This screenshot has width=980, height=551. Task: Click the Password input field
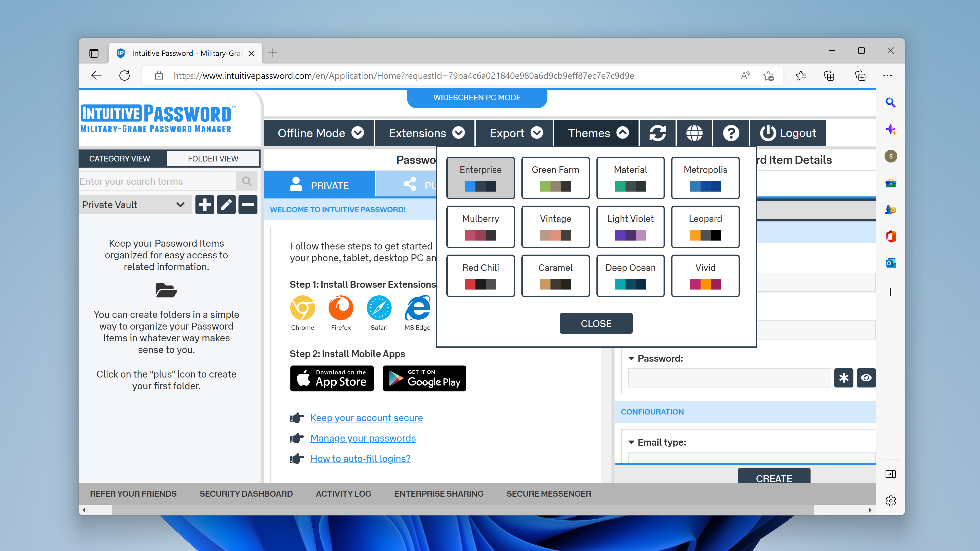(729, 378)
